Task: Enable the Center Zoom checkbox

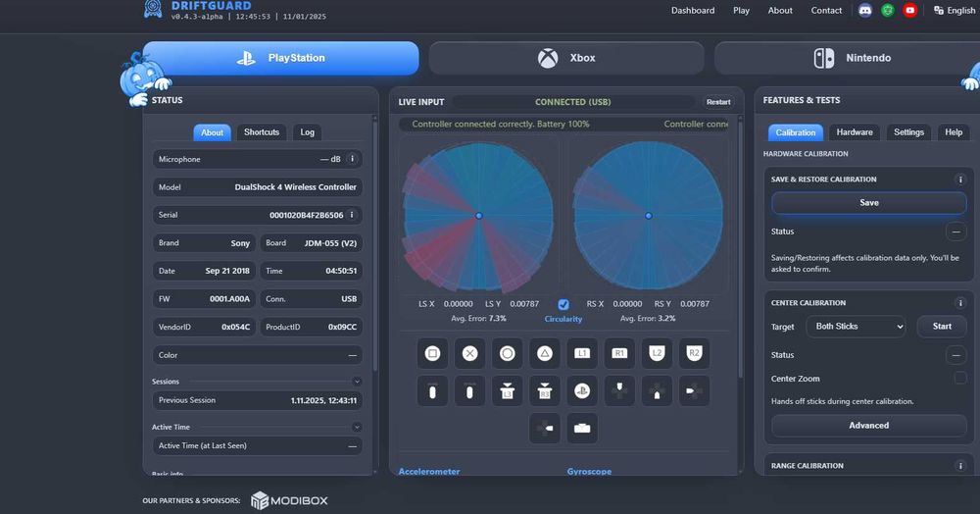Action: click(x=960, y=378)
